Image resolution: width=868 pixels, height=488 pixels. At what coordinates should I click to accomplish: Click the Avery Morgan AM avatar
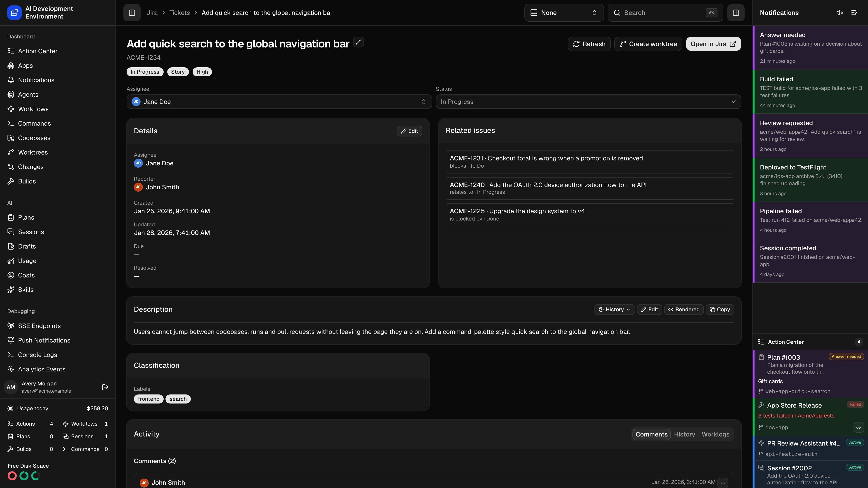pyautogui.click(x=11, y=387)
